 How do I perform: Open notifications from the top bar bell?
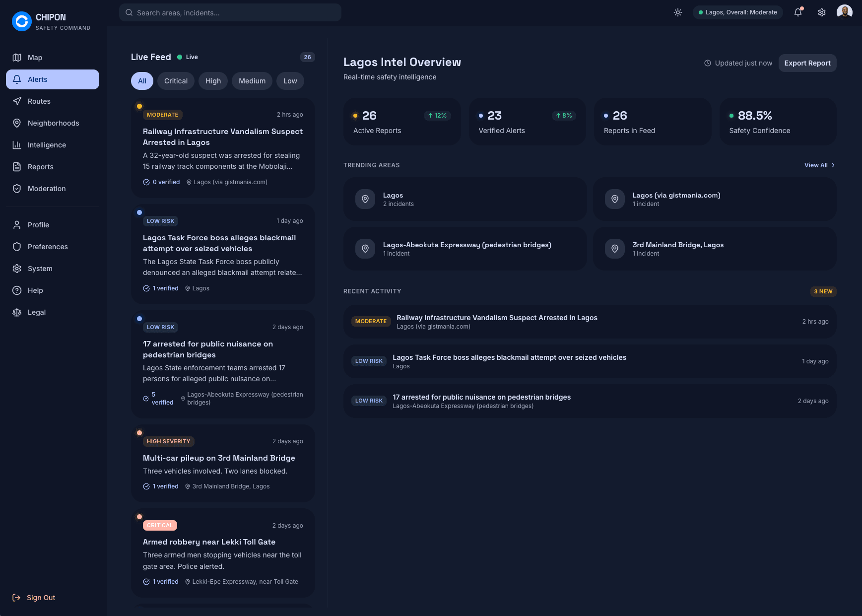pos(797,12)
